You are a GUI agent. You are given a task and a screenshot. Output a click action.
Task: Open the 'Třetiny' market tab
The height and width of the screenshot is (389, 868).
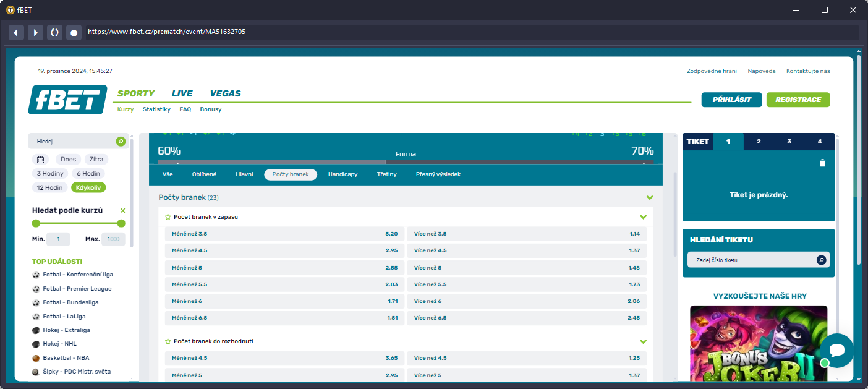pyautogui.click(x=387, y=174)
